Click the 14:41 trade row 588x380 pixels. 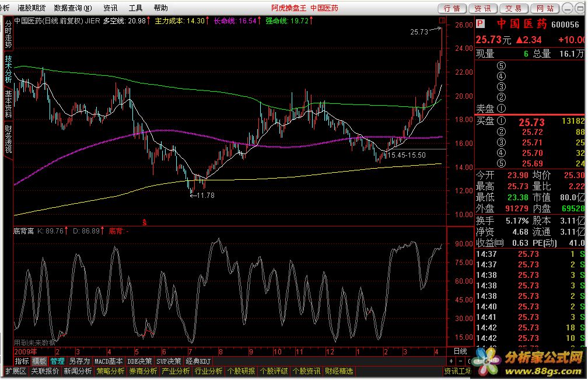[530, 317]
